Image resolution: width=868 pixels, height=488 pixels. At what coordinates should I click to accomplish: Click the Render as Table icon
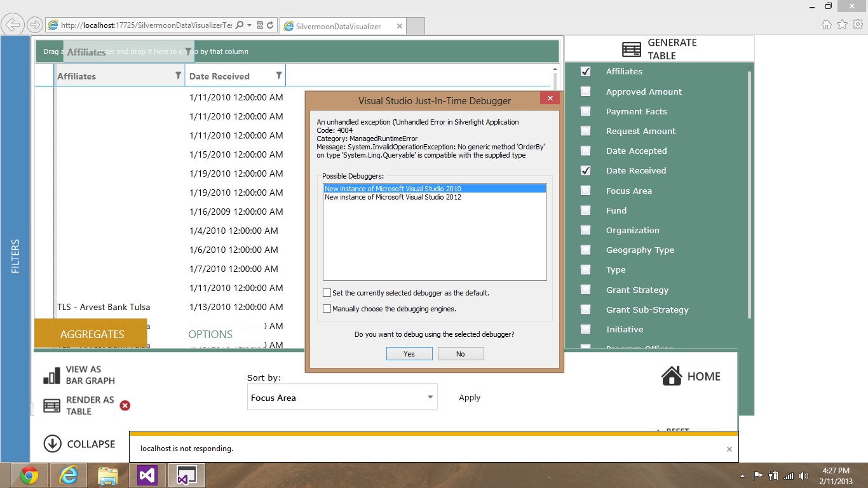pyautogui.click(x=52, y=405)
